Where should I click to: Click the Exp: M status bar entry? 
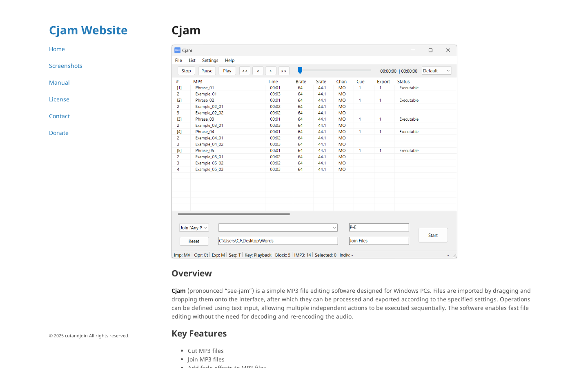coord(218,255)
